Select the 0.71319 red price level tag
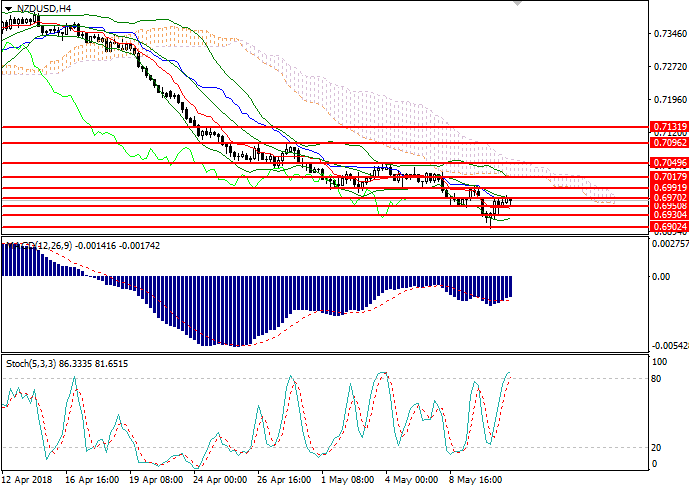 668,127
